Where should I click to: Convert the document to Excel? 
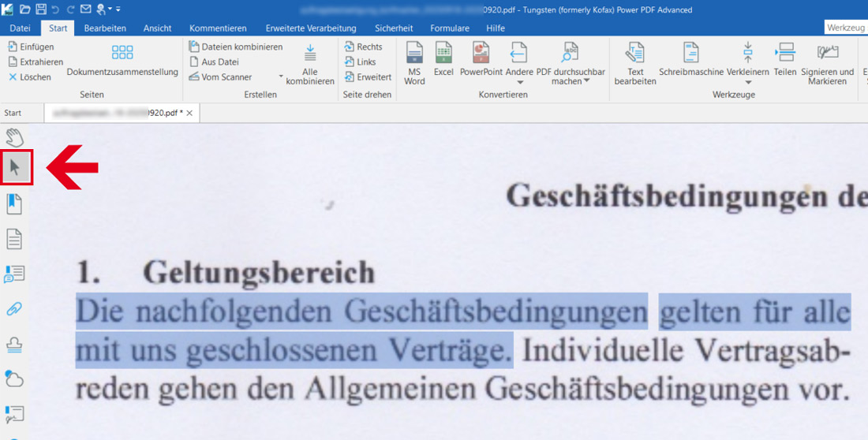pos(443,59)
